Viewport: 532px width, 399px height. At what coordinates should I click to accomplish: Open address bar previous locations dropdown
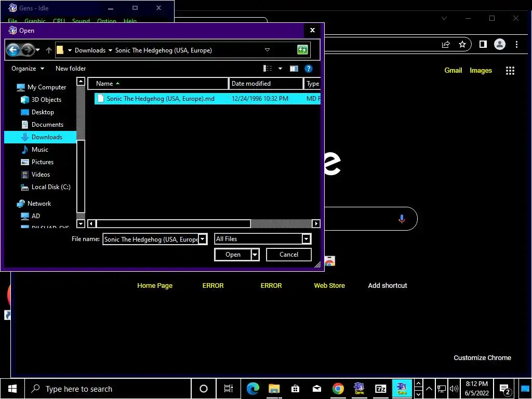268,50
